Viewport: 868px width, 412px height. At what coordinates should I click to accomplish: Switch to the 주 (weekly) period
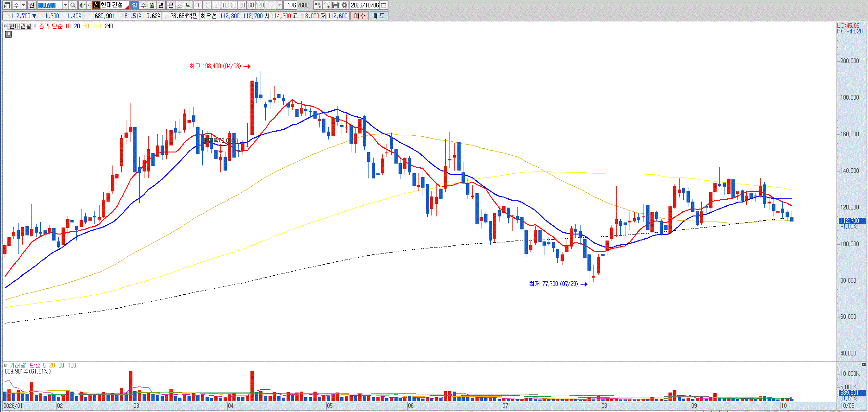click(x=143, y=5)
